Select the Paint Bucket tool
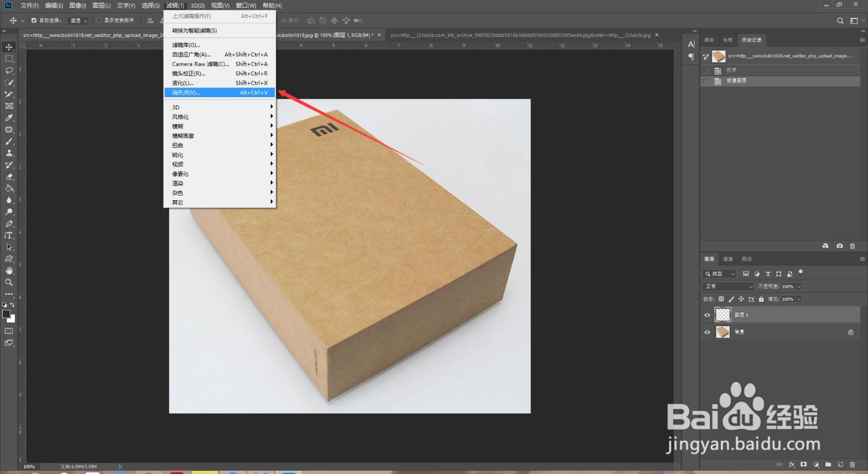The height and width of the screenshot is (474, 868). point(9,188)
